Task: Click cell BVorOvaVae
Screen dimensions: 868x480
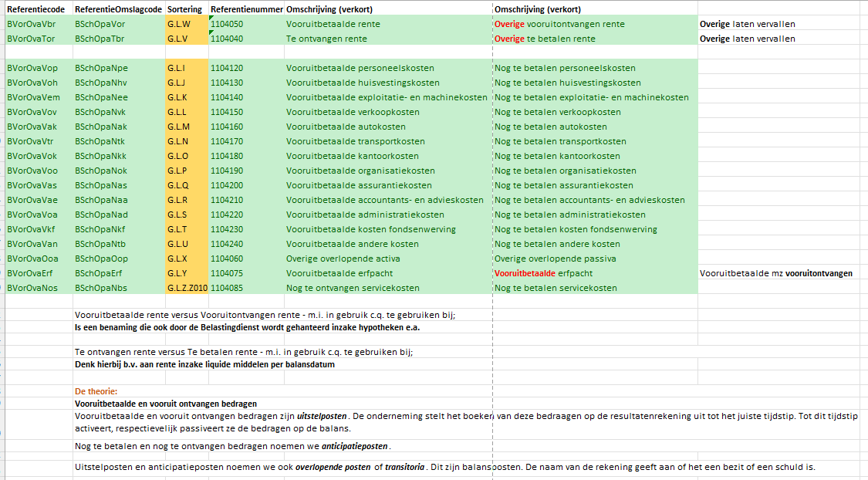Action: click(39, 200)
